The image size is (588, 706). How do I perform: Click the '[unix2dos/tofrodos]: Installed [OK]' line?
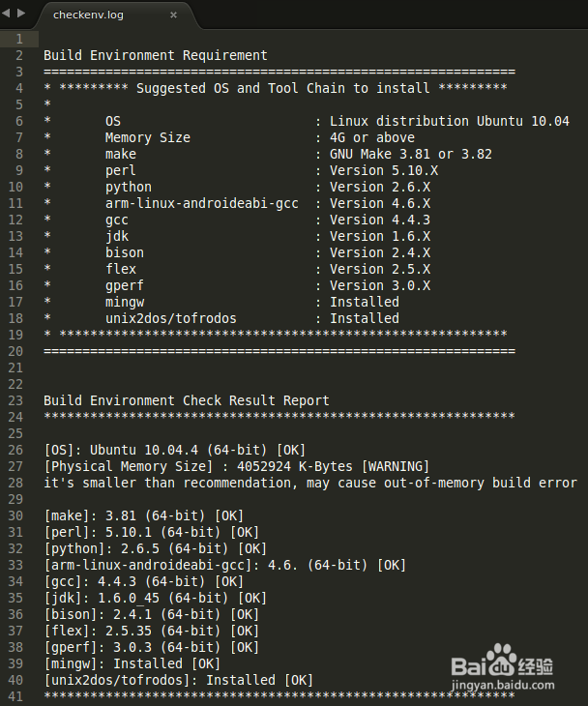click(178, 680)
